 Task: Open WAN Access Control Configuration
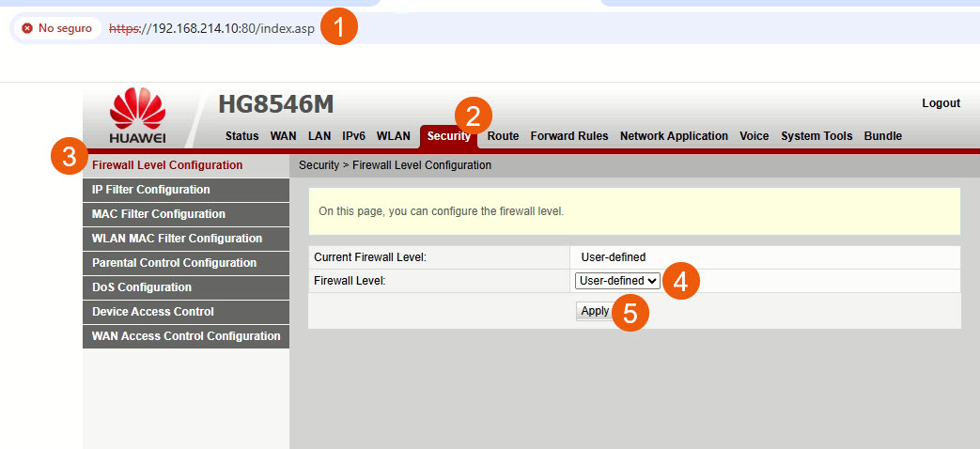pyautogui.click(x=185, y=336)
